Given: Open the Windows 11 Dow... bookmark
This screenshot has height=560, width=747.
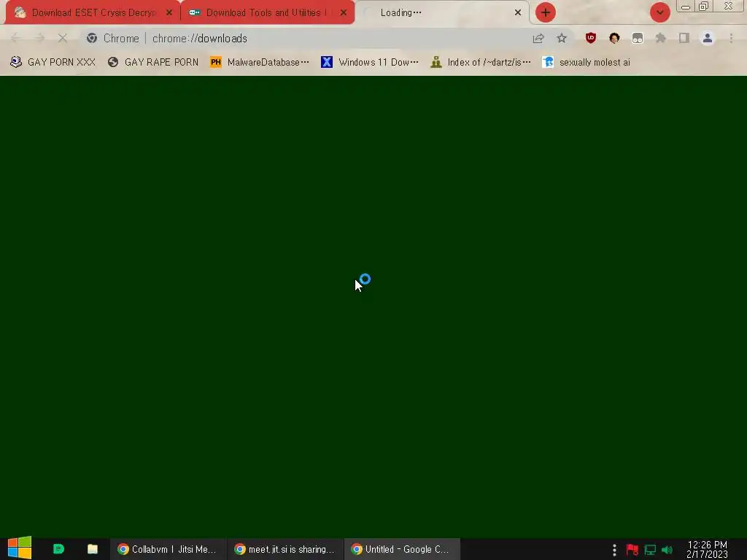Looking at the screenshot, I should coord(370,63).
